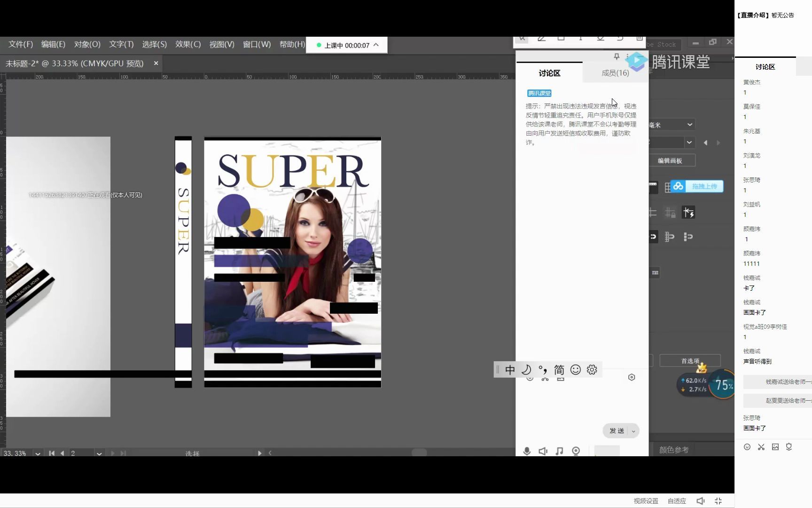Pin the floating discussion panel
The height and width of the screenshot is (508, 812).
tap(617, 56)
